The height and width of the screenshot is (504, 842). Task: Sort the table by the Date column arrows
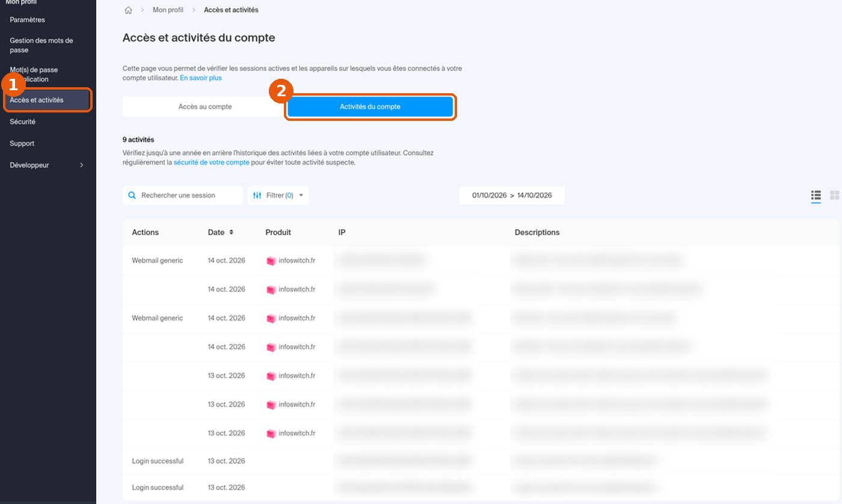click(231, 232)
